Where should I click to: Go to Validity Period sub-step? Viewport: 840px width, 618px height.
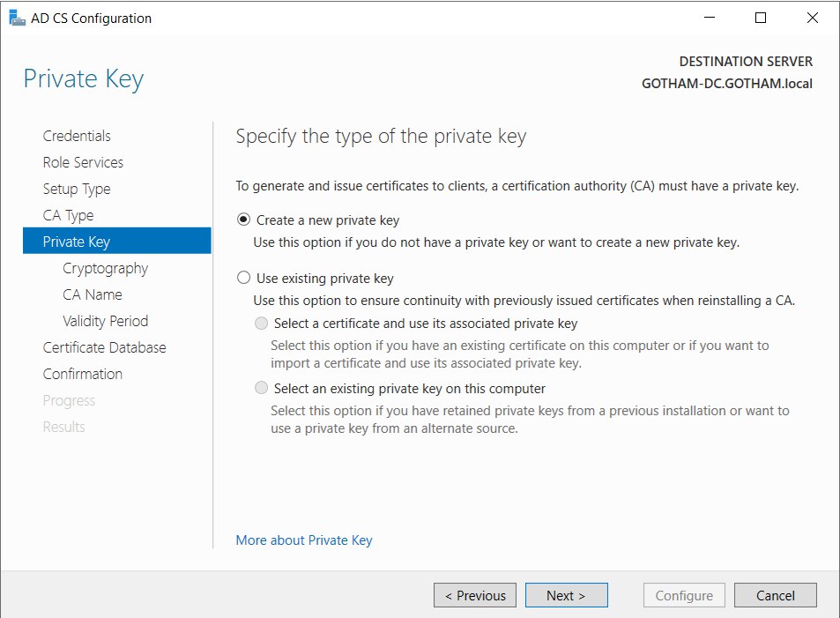[105, 321]
